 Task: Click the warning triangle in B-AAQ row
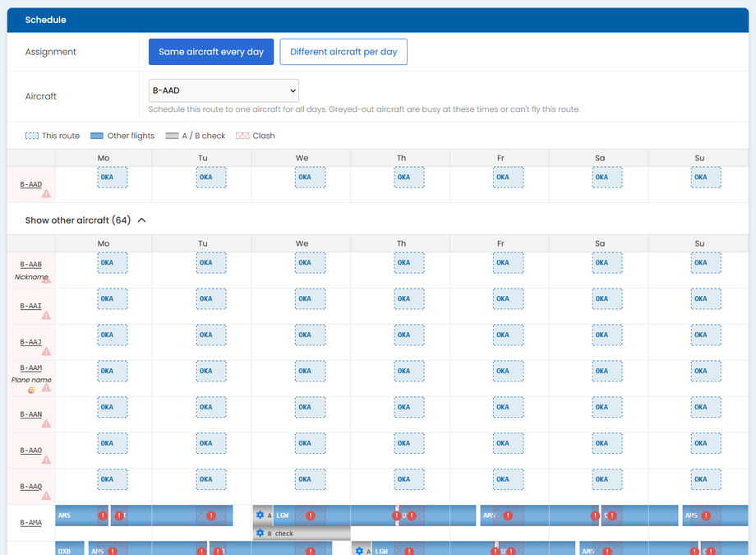coord(46,496)
